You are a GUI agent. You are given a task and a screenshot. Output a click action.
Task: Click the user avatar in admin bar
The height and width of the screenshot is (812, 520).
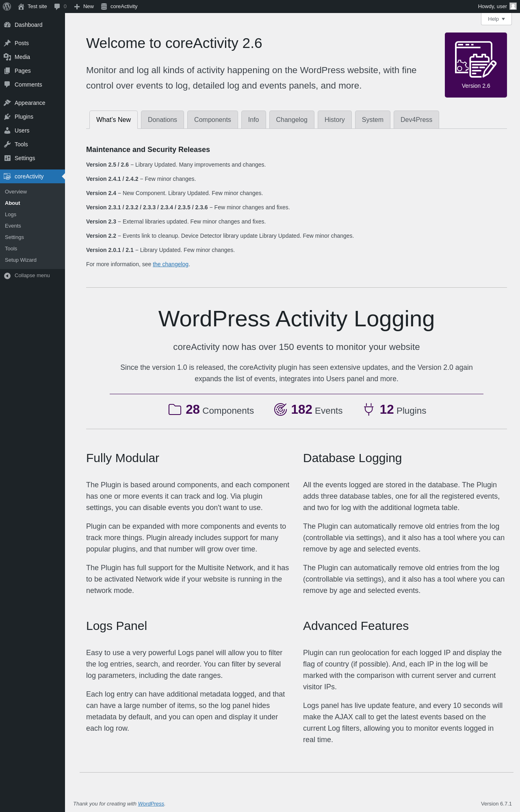[513, 7]
